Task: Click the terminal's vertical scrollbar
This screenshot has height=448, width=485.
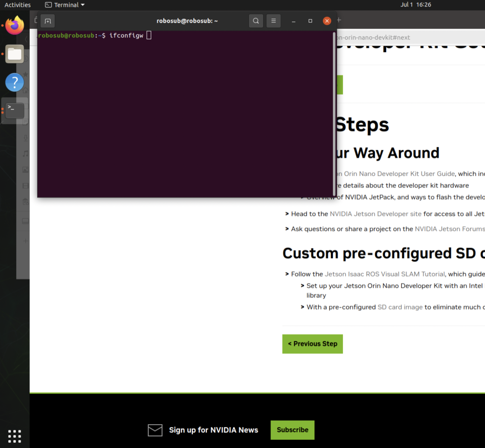Action: click(334, 114)
